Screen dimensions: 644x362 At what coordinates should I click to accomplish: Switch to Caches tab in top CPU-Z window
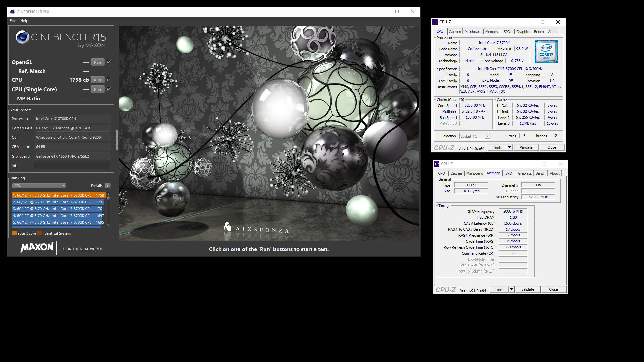click(455, 32)
